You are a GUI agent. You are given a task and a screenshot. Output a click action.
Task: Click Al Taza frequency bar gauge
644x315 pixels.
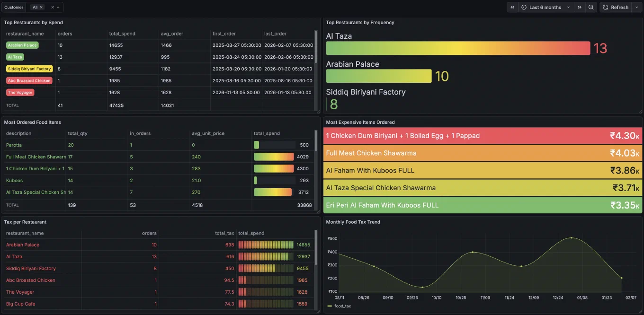click(x=458, y=48)
